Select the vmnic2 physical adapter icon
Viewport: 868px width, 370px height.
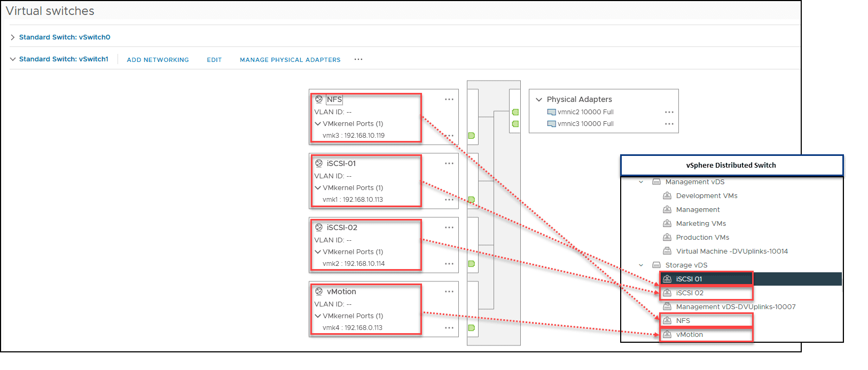552,112
